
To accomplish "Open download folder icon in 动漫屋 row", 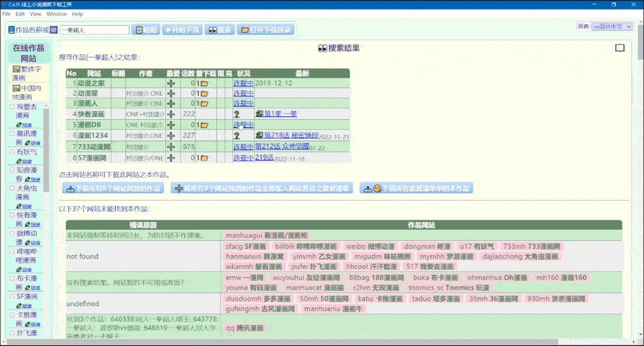I will [x=204, y=93].
